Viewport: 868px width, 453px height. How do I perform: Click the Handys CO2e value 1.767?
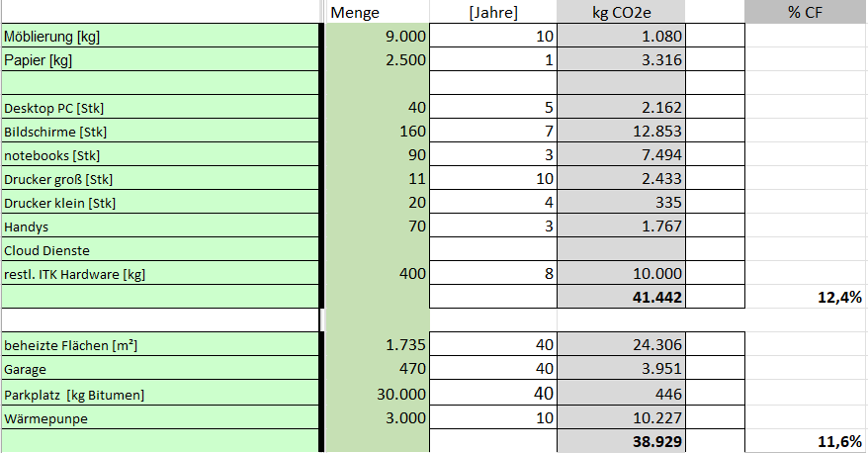tap(621, 226)
